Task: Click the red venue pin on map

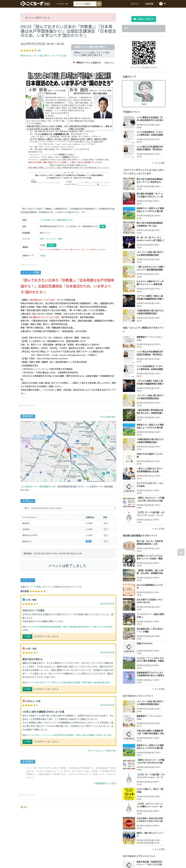Action: point(68,450)
